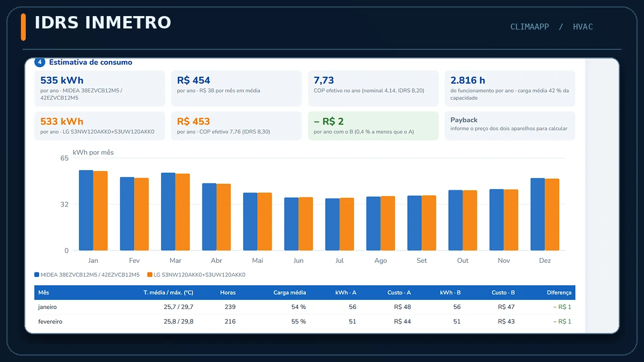Click the 'R$ 43' cost cell
The height and width of the screenshot is (362, 644).
click(x=507, y=321)
